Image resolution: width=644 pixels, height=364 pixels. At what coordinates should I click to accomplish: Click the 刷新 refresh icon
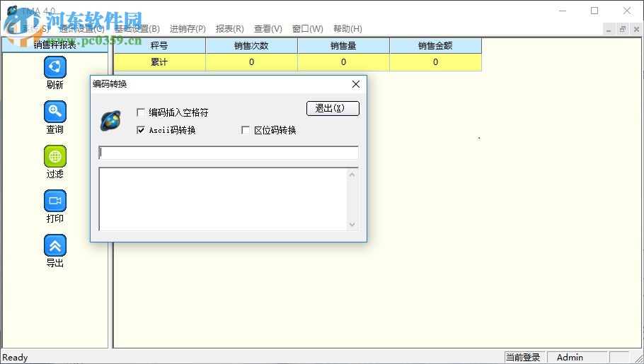click(55, 67)
